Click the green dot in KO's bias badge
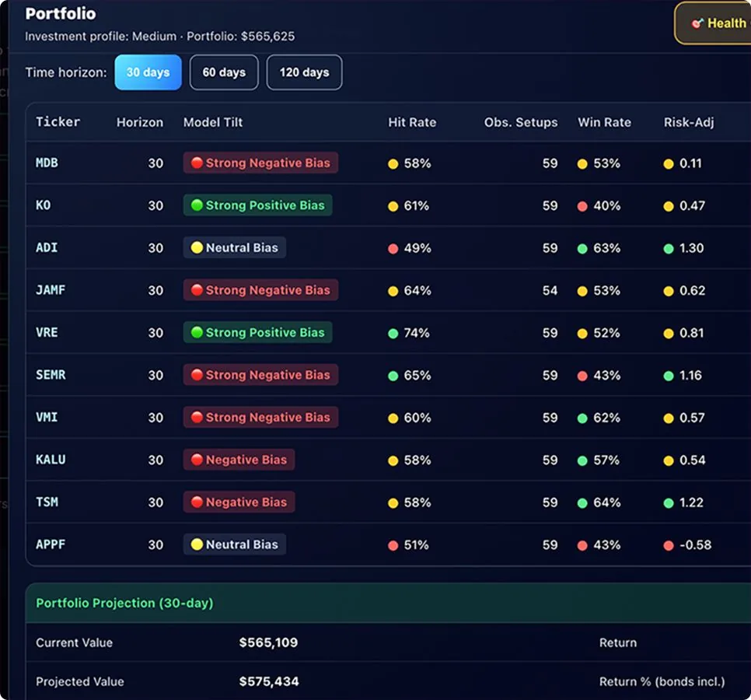 coord(197,205)
